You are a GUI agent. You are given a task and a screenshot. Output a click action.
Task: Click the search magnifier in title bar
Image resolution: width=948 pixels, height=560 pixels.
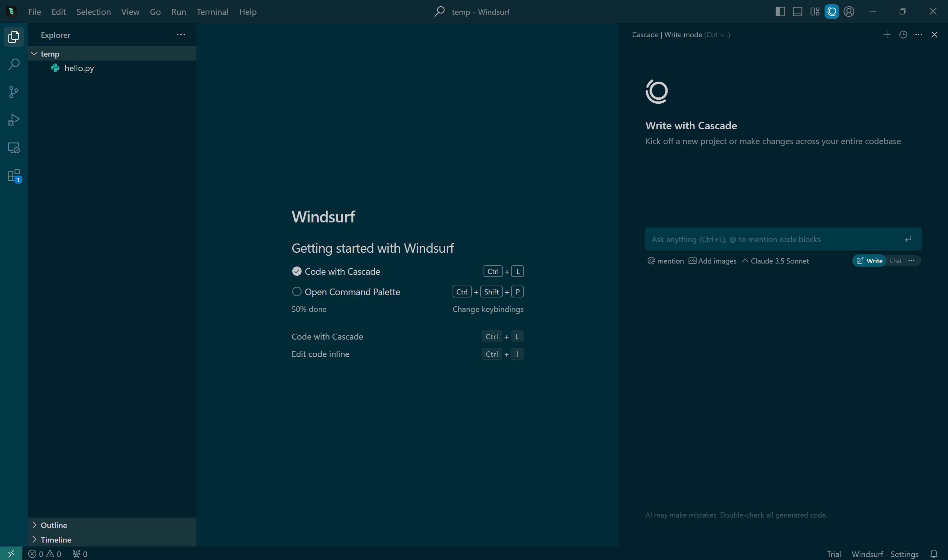point(439,12)
